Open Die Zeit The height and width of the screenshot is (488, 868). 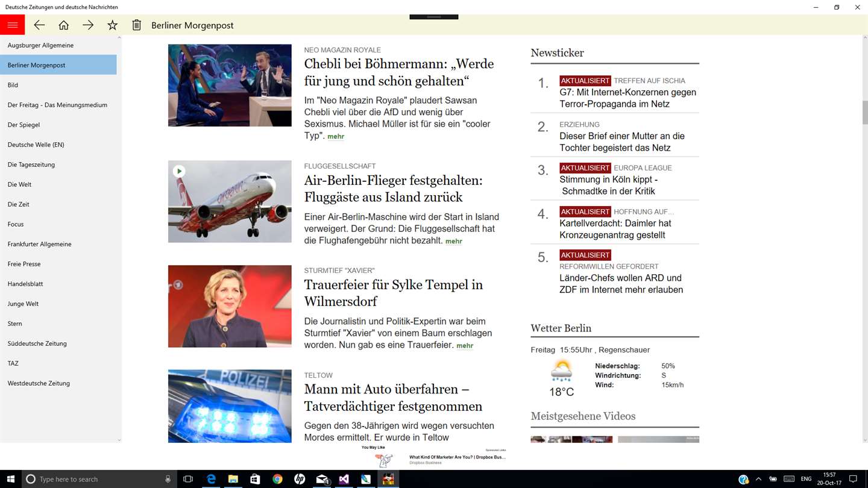point(58,204)
